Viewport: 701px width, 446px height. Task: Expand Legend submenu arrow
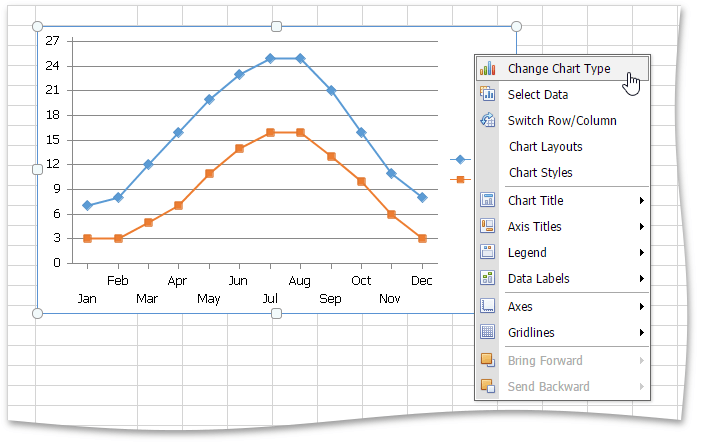click(642, 252)
